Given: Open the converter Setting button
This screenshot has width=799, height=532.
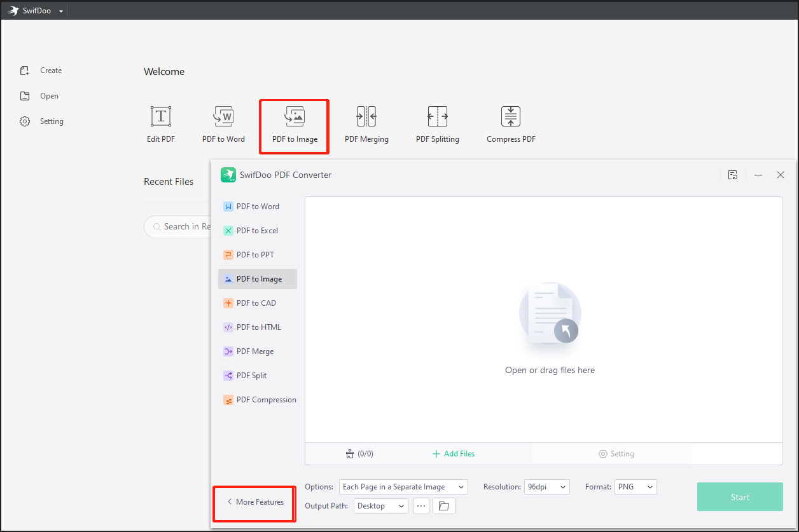Looking at the screenshot, I should coord(616,454).
